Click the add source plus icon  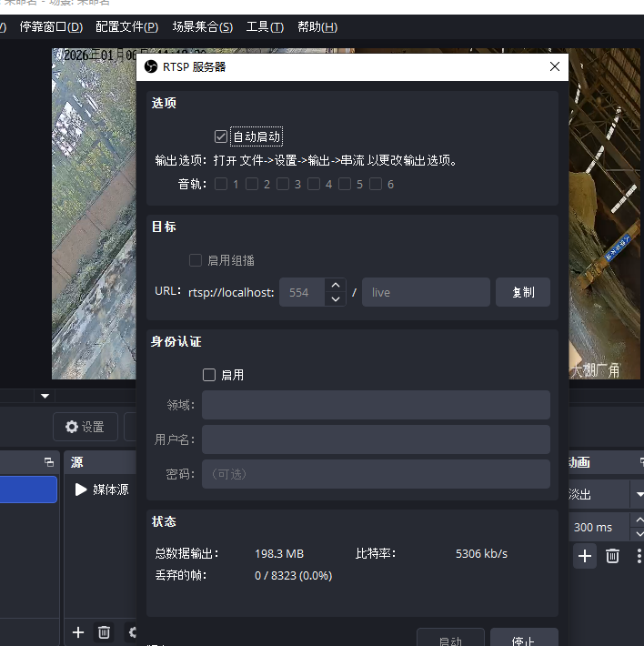click(78, 631)
